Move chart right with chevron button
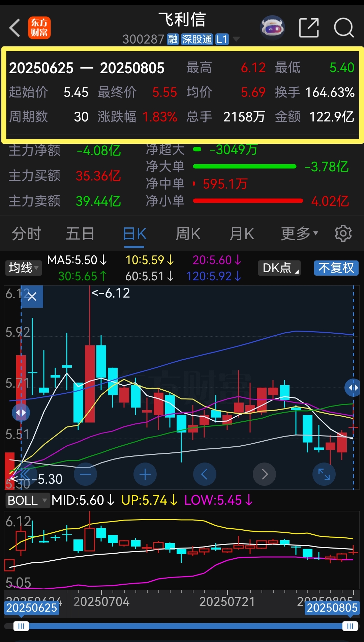Screen dimensions: 364x642 coord(265,474)
